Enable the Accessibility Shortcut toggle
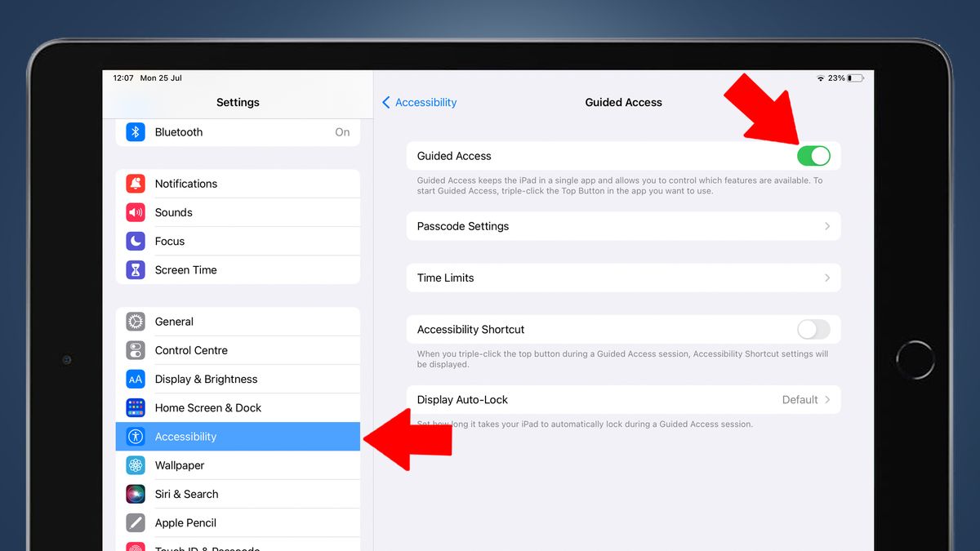Image resolution: width=980 pixels, height=551 pixels. (x=813, y=329)
